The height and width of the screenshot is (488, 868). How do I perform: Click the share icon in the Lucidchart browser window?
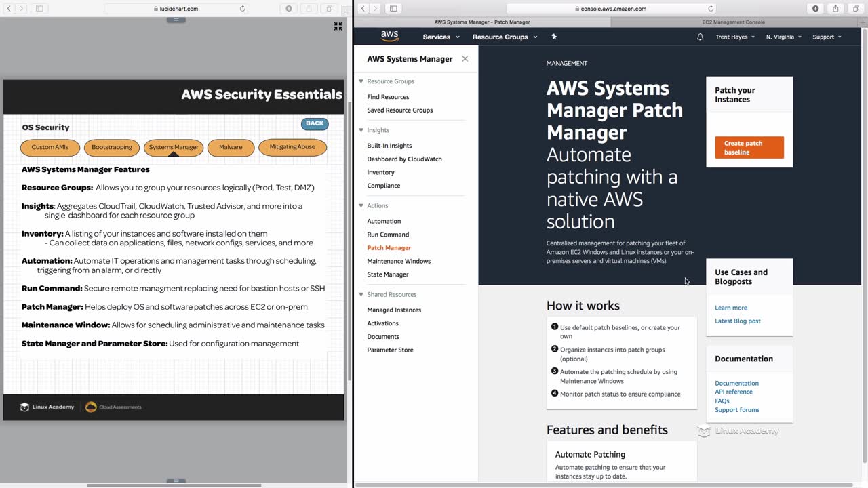[x=309, y=9]
